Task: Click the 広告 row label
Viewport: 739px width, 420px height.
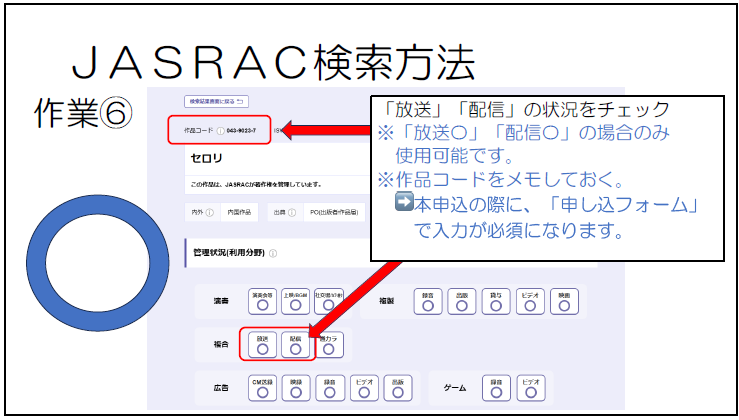Action: (221, 388)
